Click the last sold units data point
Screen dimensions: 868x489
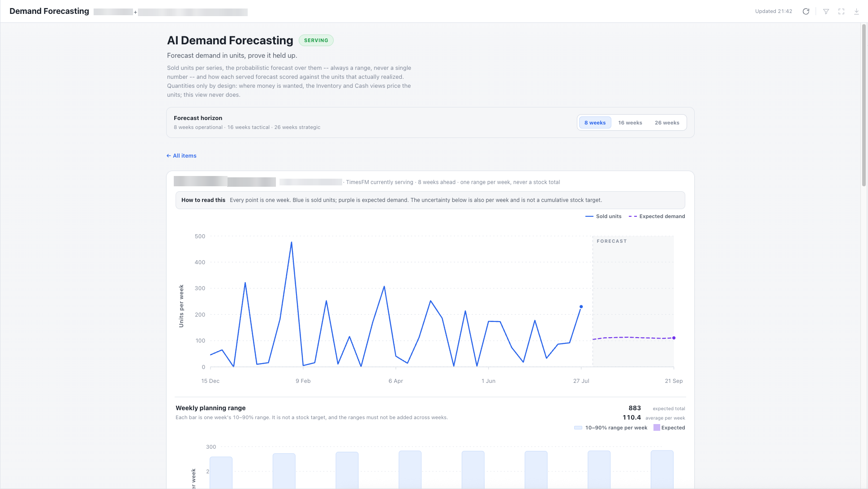click(x=581, y=307)
